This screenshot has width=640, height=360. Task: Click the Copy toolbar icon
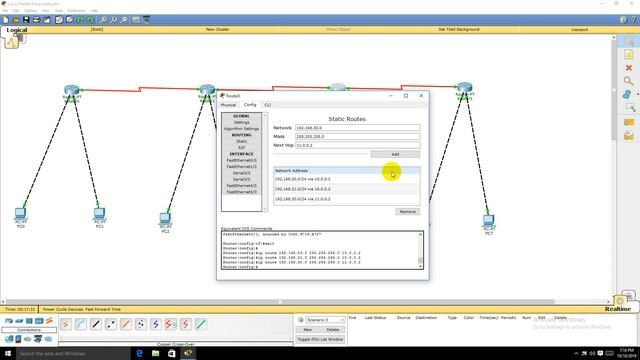[x=59, y=20]
